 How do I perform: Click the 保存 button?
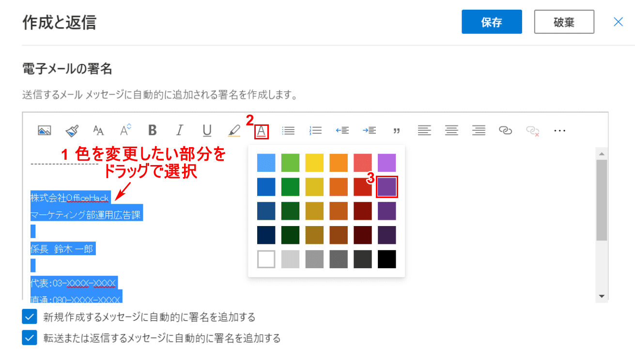coord(492,22)
